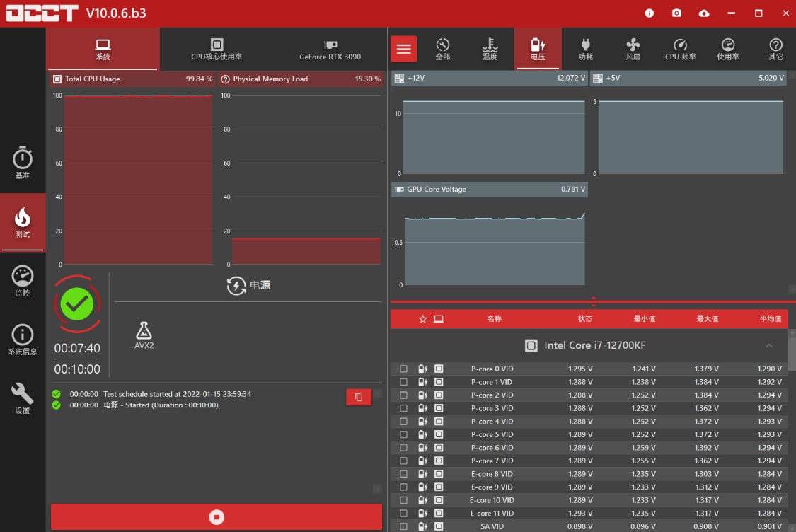Viewport: 796px width, 532px height.
Task: Sort by the 最大值 column header
Action: click(707, 319)
